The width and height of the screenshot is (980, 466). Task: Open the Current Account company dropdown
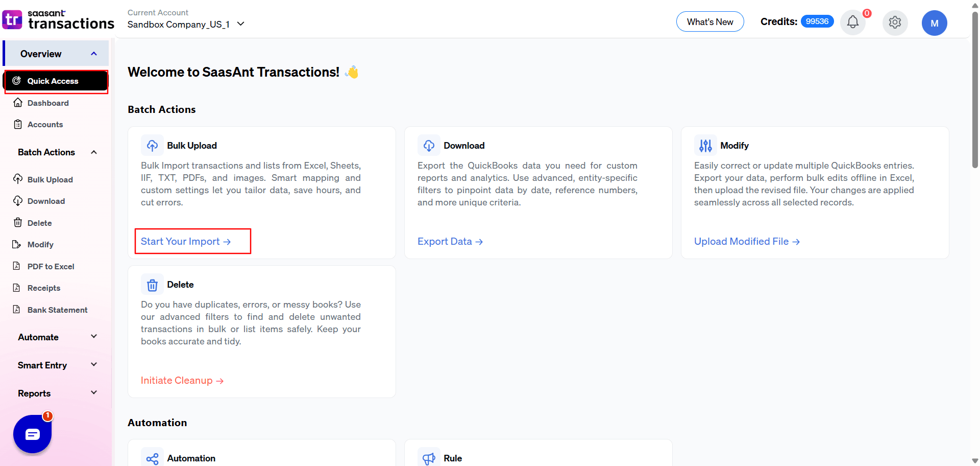click(186, 24)
